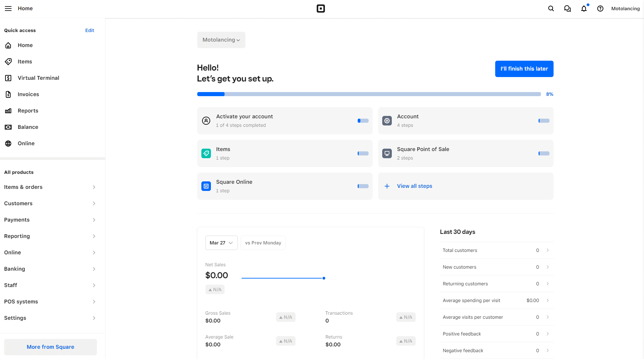Expand the Settings section

click(x=51, y=318)
